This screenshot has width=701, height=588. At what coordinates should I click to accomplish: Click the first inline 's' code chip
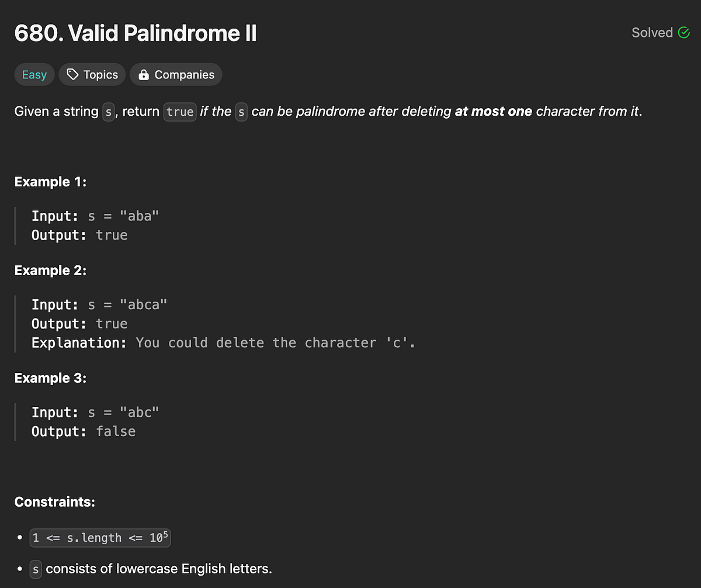click(108, 111)
